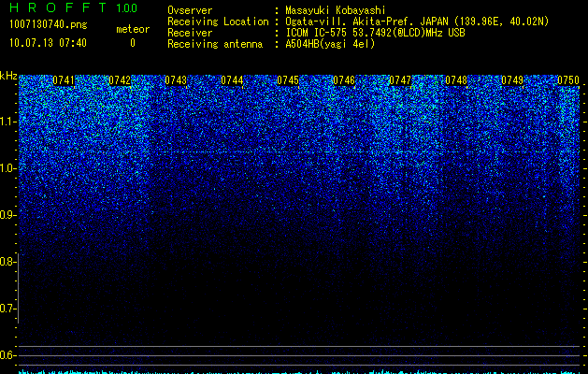Click the 0.7 frequency axis label
The height and width of the screenshot is (374, 588).
7,309
